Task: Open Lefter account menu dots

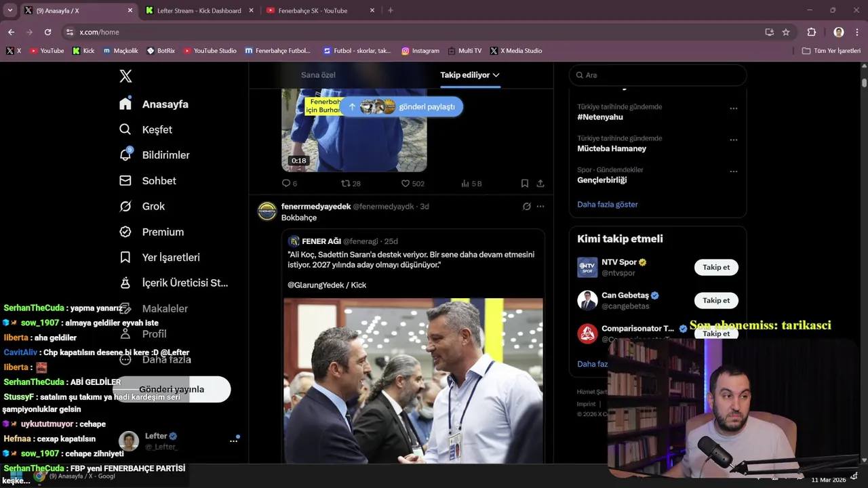Action: [234, 441]
